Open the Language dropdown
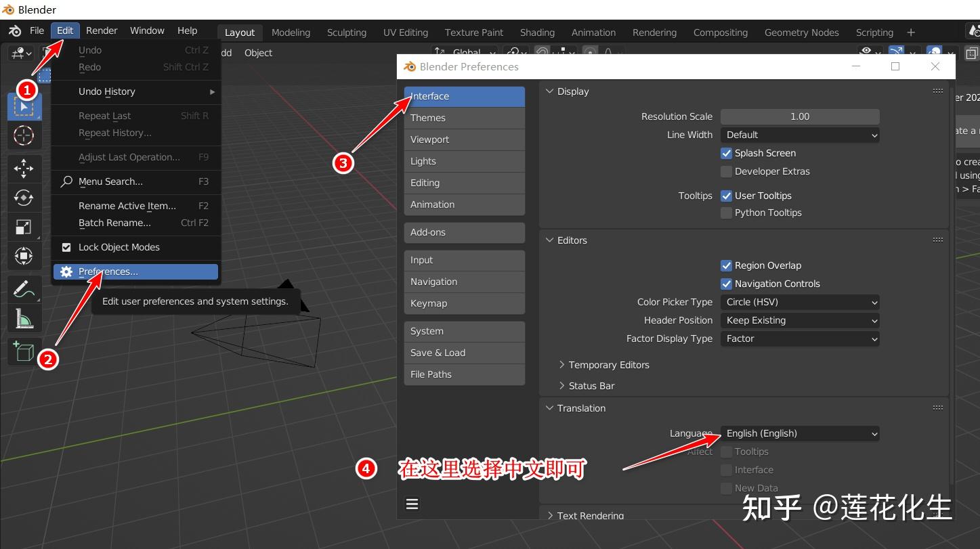The height and width of the screenshot is (549, 980). [x=800, y=433]
